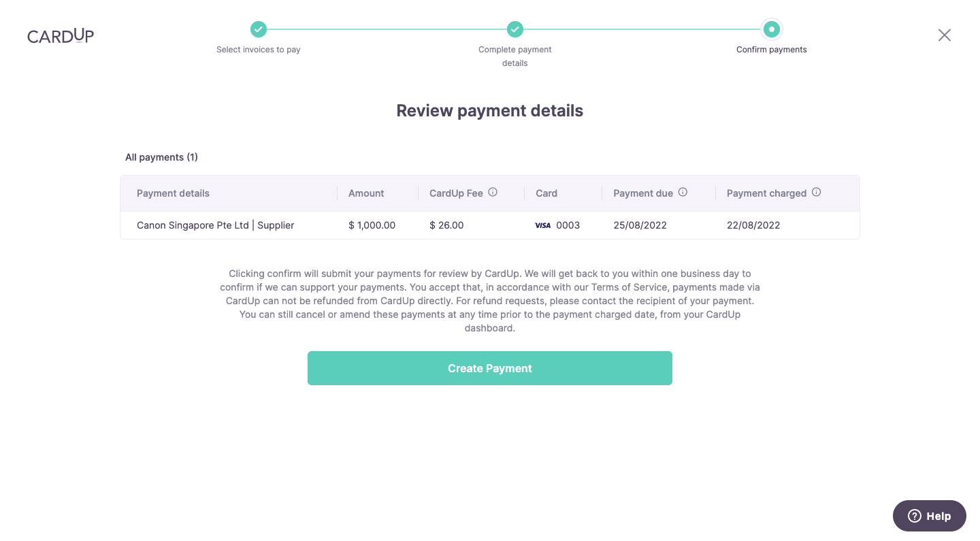Click the Payment details column header

[173, 193]
